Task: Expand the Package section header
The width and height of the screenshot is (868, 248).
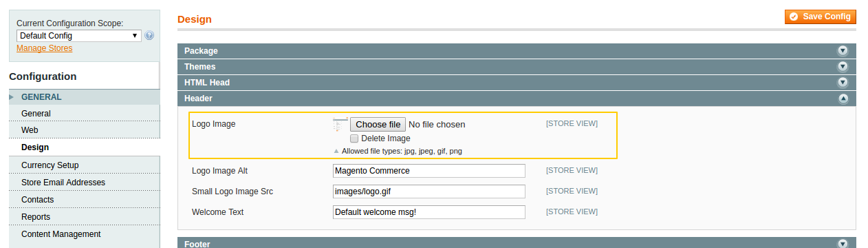Action: 517,51
